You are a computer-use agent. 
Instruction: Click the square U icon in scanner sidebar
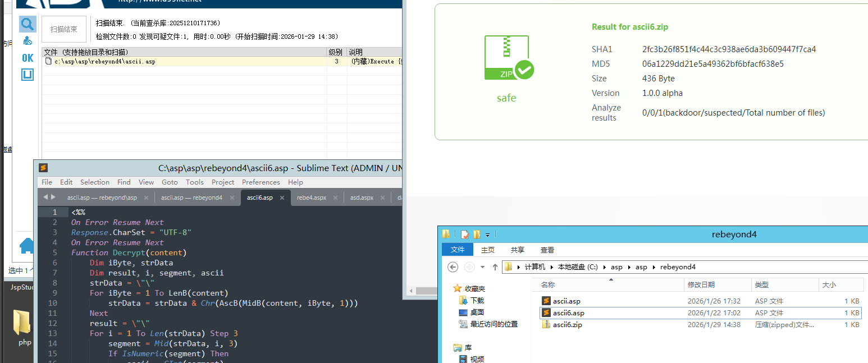[x=28, y=74]
